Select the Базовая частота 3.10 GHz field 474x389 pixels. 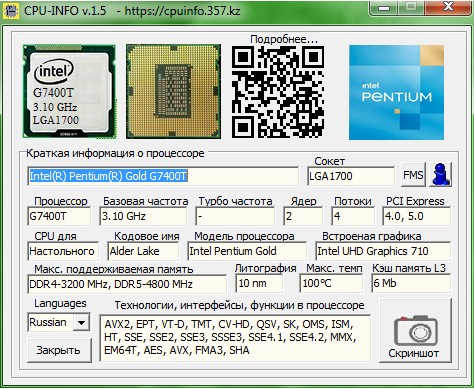point(143,216)
